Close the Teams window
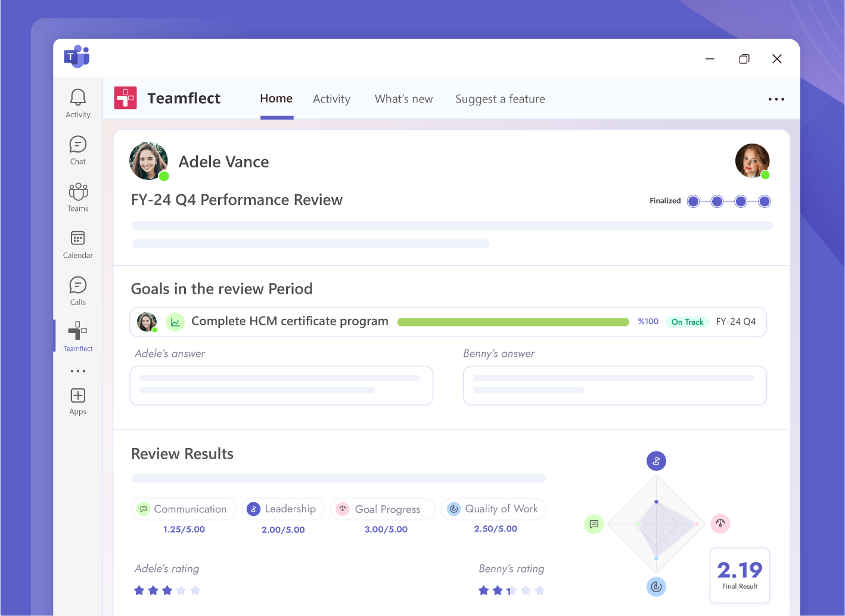Image resolution: width=845 pixels, height=616 pixels. (x=777, y=59)
